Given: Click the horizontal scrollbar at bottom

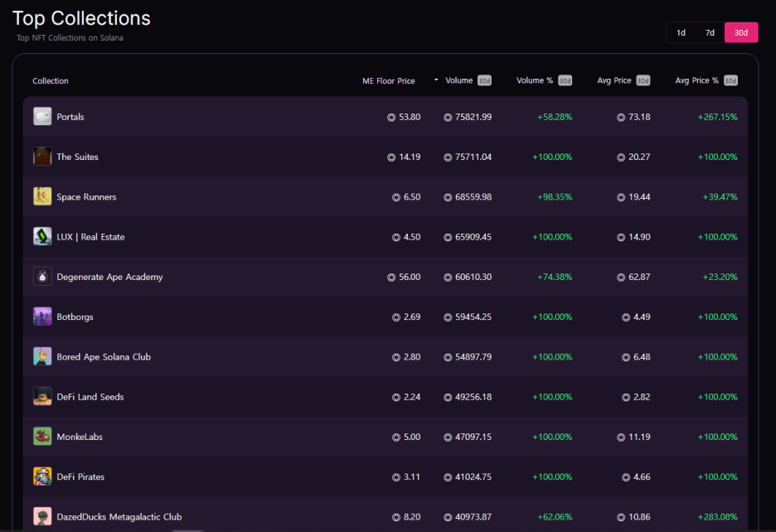Looking at the screenshot, I should [x=188, y=530].
